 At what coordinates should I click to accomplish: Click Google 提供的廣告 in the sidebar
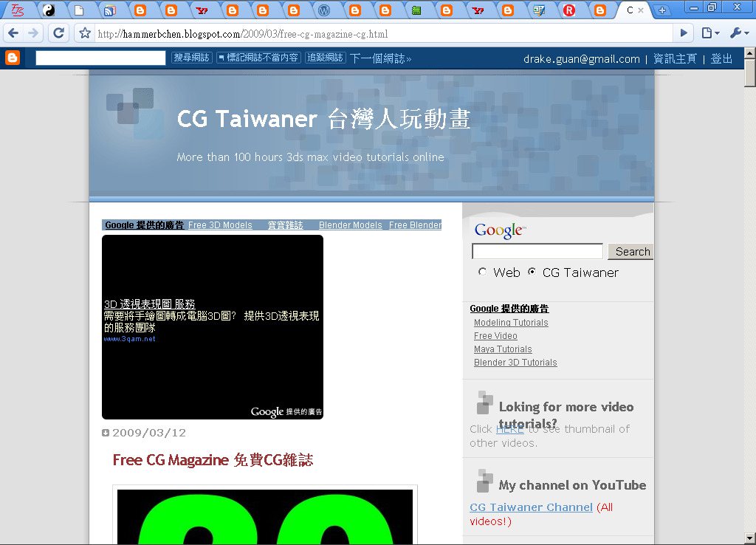[509, 308]
